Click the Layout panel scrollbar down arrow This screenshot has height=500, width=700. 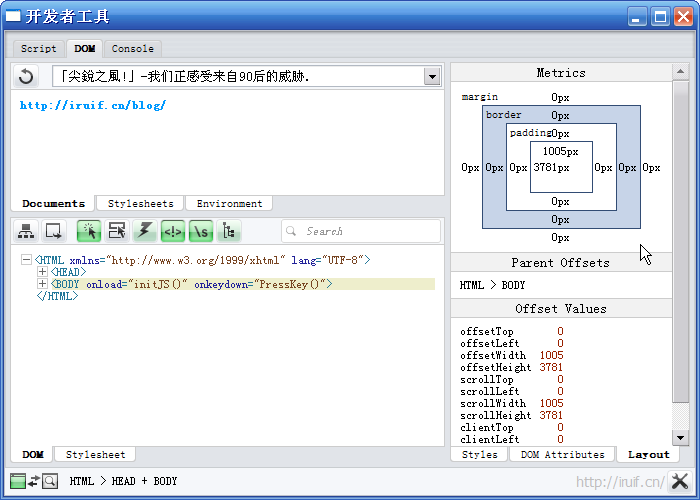[681, 437]
